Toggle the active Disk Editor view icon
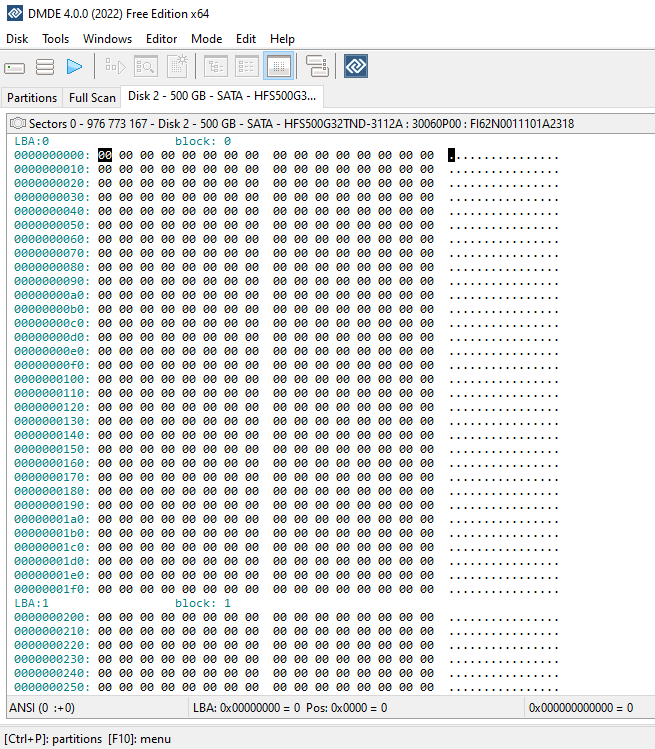Image resolution: width=655 pixels, height=749 pixels. tap(279, 66)
